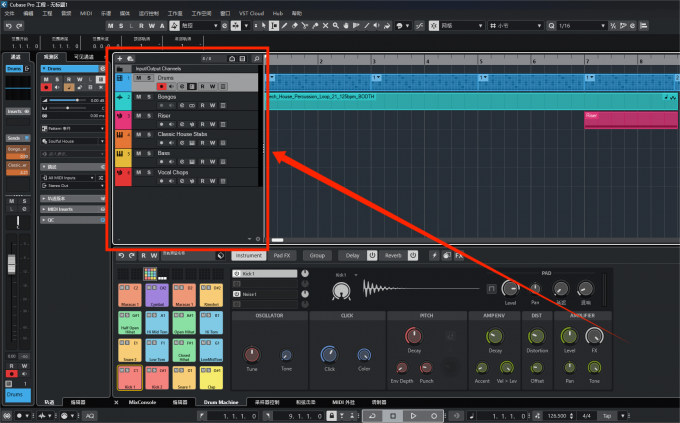Select the Play speaker tool
The width and height of the screenshot is (680, 423).
376,26
